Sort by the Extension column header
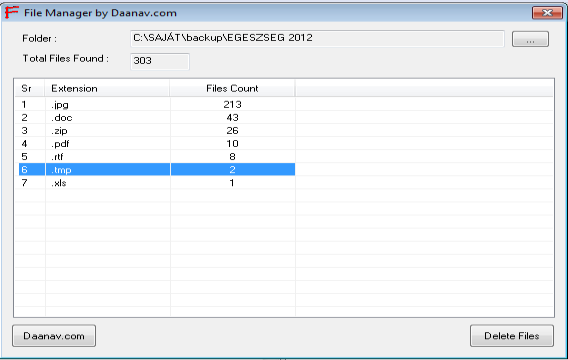 click(x=107, y=88)
